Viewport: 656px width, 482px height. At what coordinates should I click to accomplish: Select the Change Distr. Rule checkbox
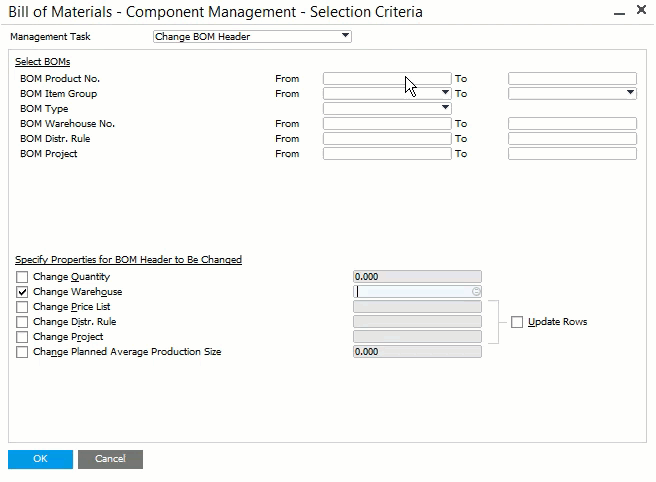[22, 322]
